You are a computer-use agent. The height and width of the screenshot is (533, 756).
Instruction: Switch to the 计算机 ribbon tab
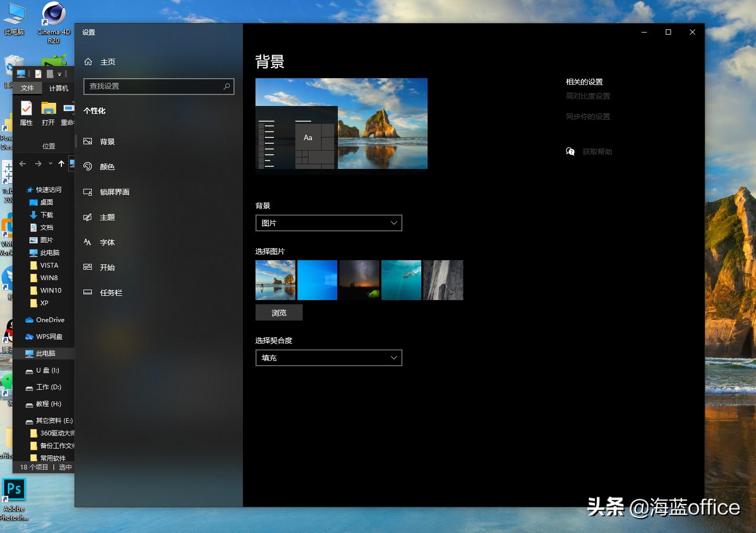pyautogui.click(x=58, y=88)
